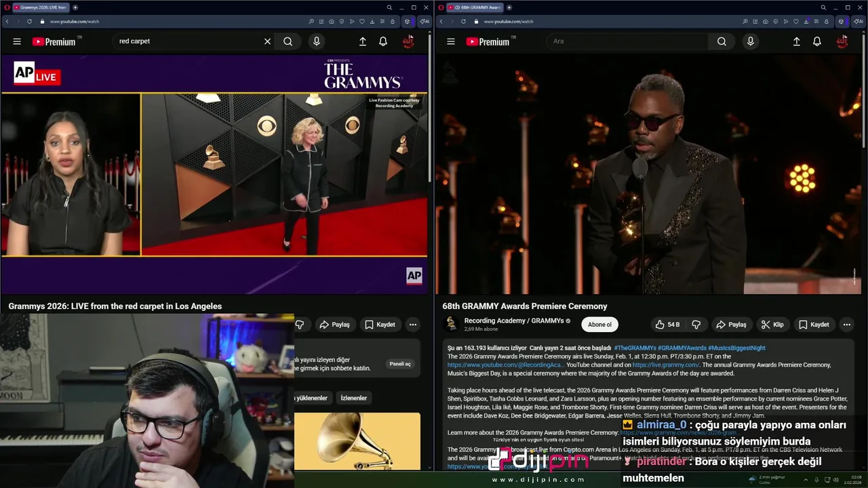This screenshot has height=488, width=868.
Task: Click Klip under the Premiere Ceremony video
Action: [x=772, y=325]
